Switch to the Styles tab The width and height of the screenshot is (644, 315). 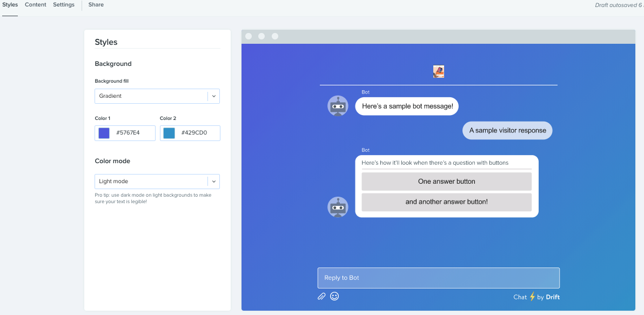click(10, 5)
